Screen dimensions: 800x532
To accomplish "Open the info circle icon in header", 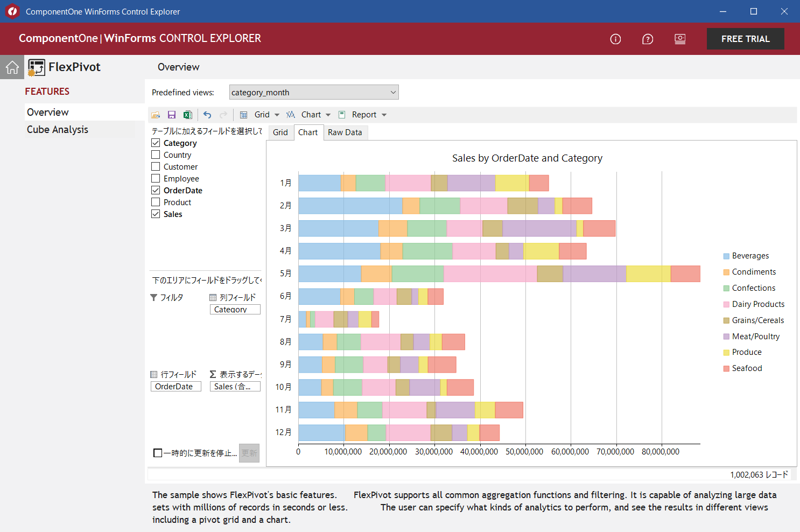I will (x=615, y=39).
